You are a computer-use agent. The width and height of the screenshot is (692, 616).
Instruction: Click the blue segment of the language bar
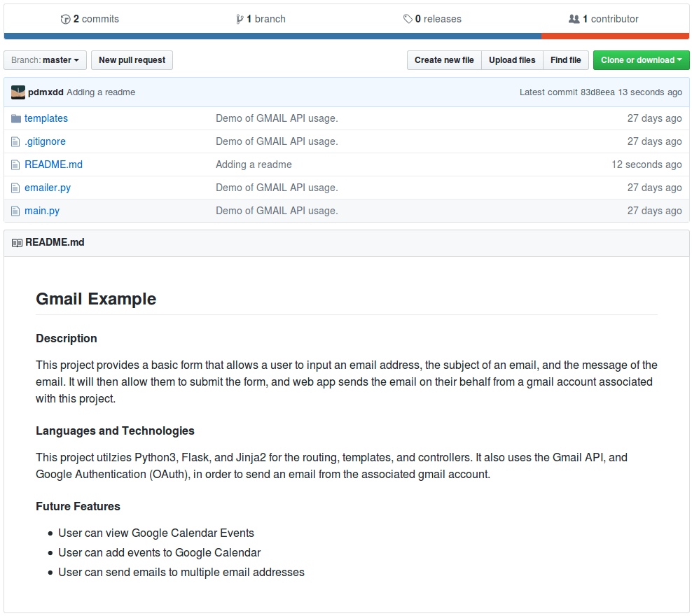[273, 35]
